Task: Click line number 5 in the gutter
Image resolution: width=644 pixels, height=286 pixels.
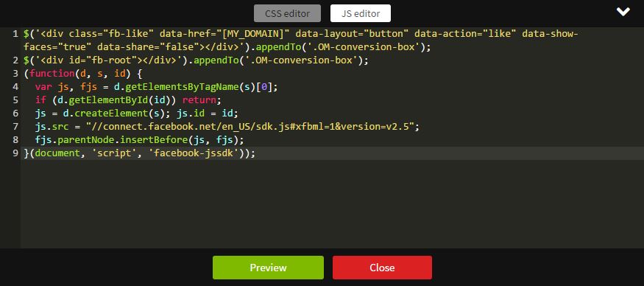Action: click(15, 100)
